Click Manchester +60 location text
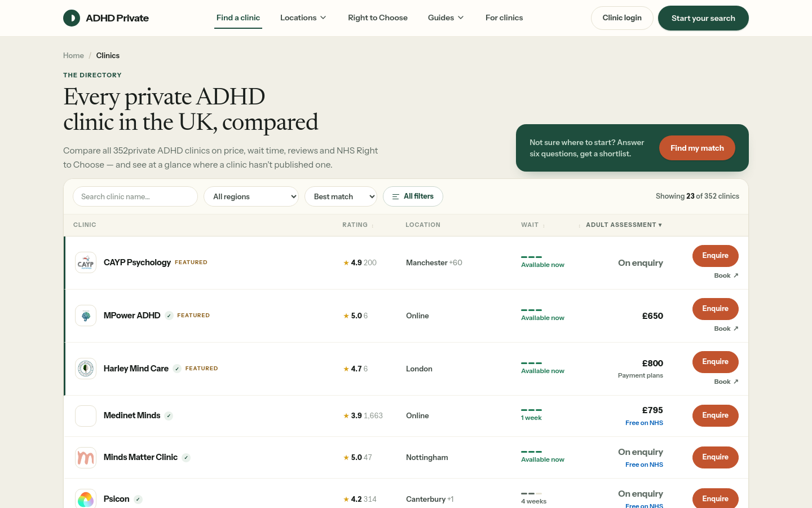Viewport: 812px width, 508px height. [x=434, y=262]
